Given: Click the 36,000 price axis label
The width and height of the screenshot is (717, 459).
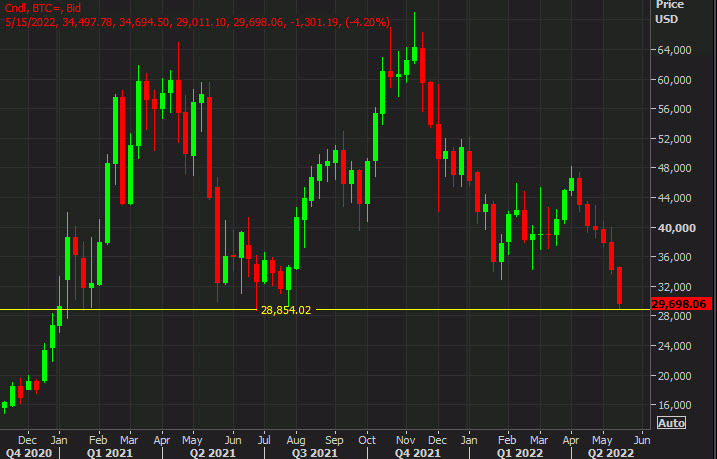Looking at the screenshot, I should (675, 257).
